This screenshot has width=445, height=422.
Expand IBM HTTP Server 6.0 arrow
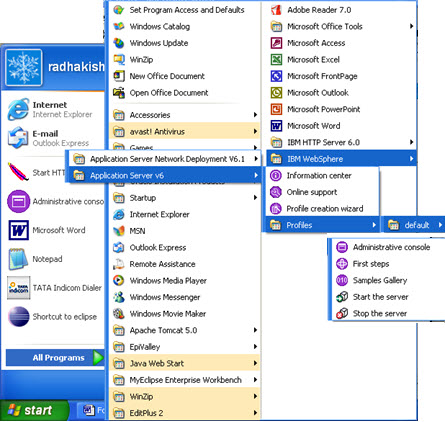tap(411, 142)
